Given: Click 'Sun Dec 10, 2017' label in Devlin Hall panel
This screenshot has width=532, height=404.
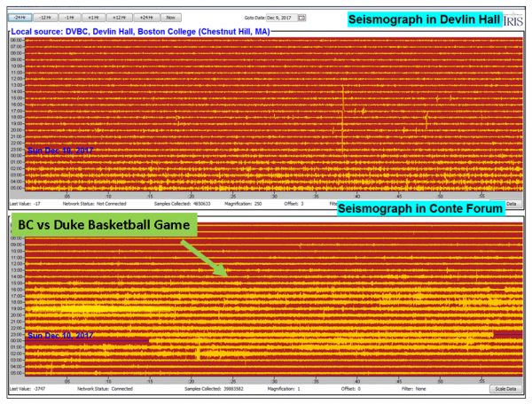Looking at the screenshot, I should 60,151.
